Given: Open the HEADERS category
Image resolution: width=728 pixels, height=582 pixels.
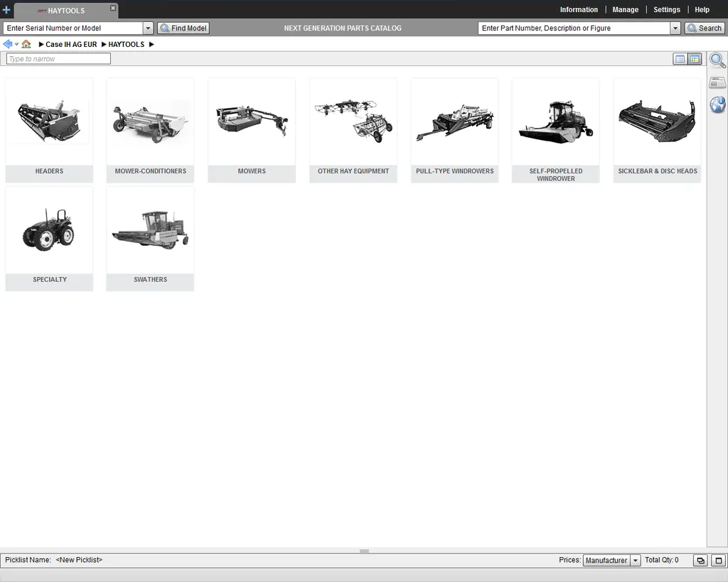Looking at the screenshot, I should click(x=49, y=130).
